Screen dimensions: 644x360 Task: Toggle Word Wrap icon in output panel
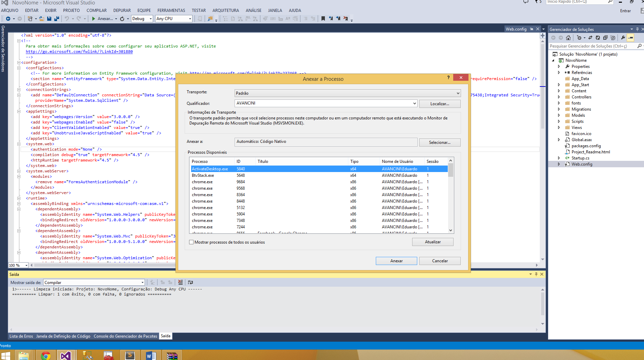tap(190, 282)
